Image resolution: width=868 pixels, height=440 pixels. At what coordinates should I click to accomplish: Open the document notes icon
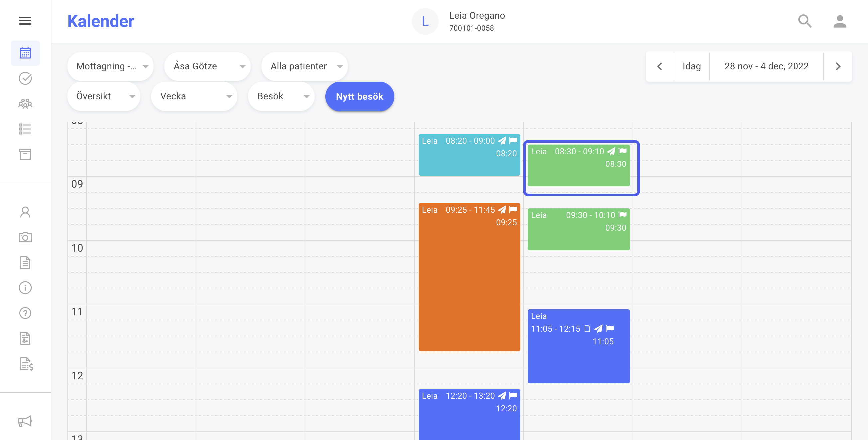pyautogui.click(x=25, y=263)
